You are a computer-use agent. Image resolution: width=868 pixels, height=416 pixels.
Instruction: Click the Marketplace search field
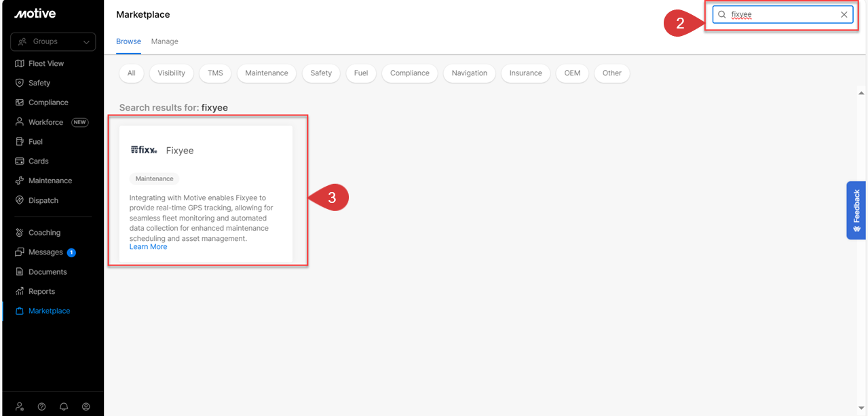tap(782, 14)
